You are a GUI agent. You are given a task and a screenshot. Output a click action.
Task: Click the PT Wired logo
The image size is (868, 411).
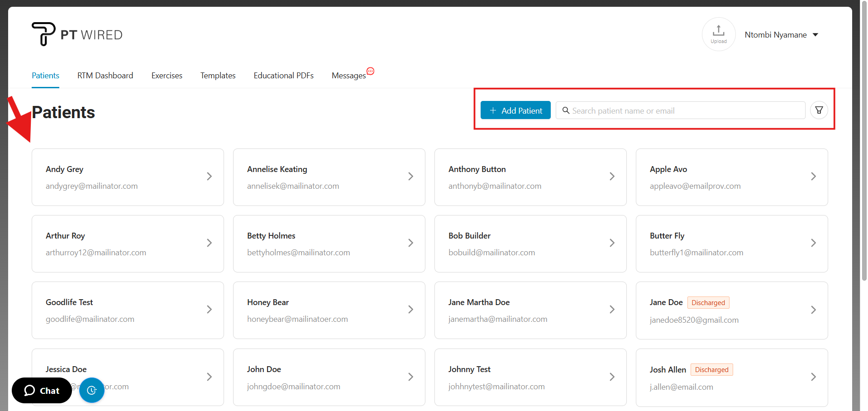(x=77, y=34)
